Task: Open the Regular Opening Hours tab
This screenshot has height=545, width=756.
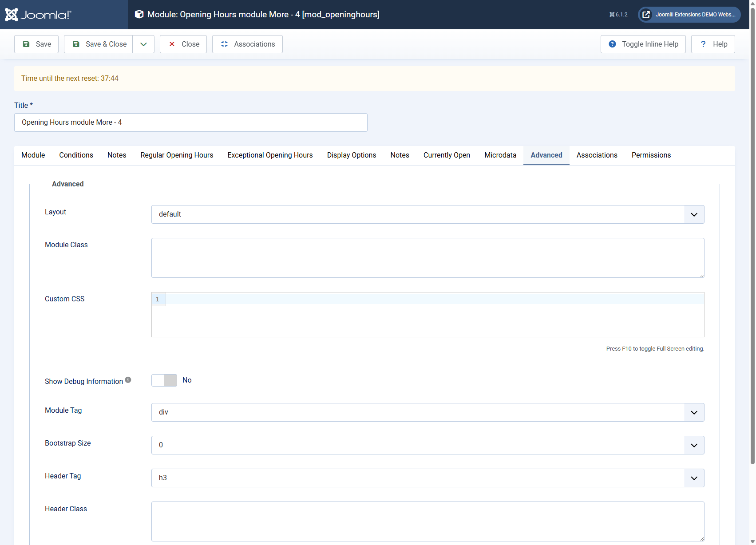Action: [177, 155]
